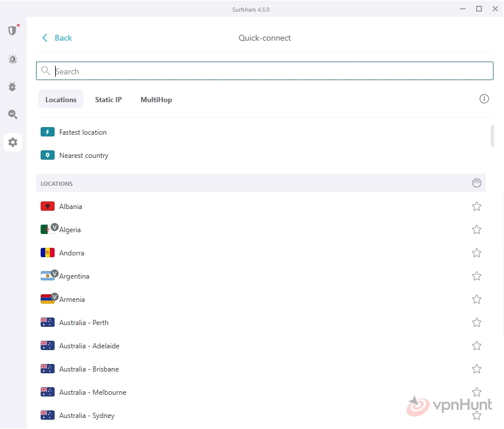Switch to the Locations tab

61,100
